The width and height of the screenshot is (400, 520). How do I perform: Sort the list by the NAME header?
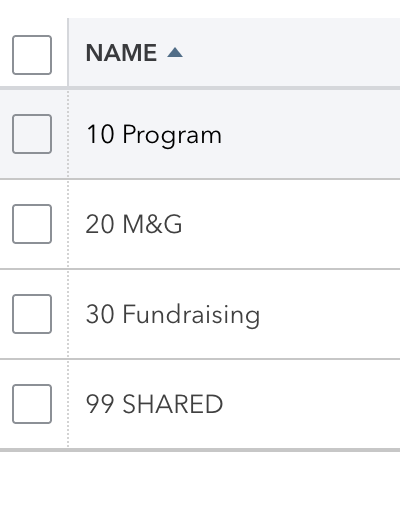[x=121, y=53]
